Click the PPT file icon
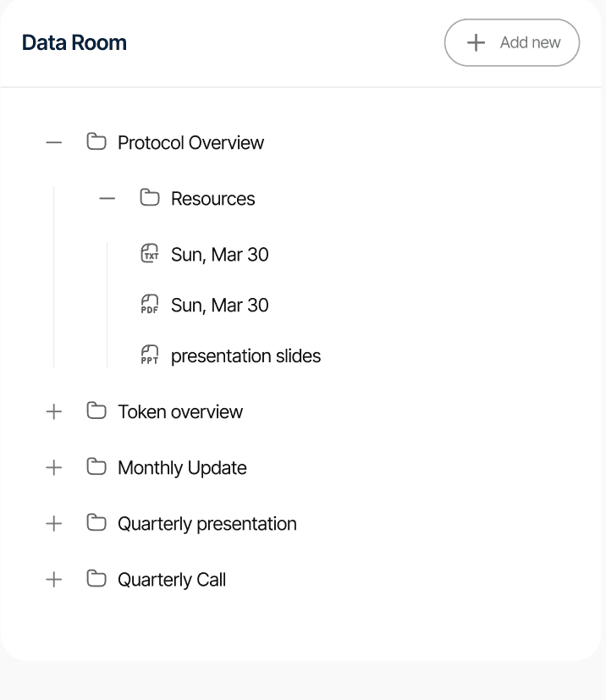 coord(150,356)
